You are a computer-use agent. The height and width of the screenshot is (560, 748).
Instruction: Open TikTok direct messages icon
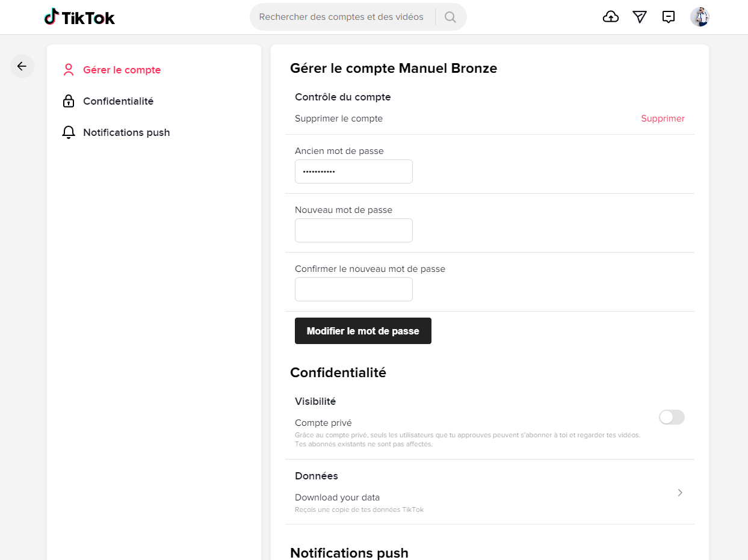[639, 17]
